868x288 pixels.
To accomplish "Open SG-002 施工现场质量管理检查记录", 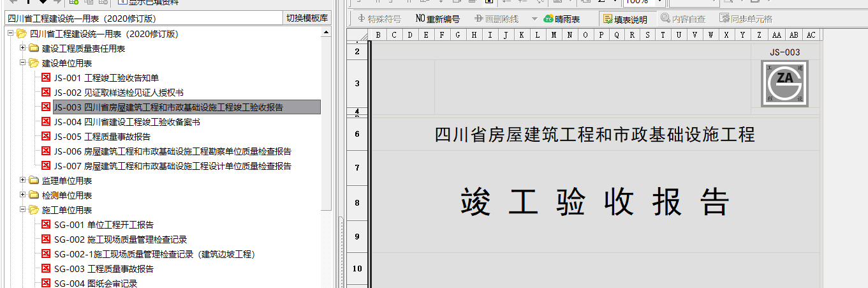I will click(121, 239).
